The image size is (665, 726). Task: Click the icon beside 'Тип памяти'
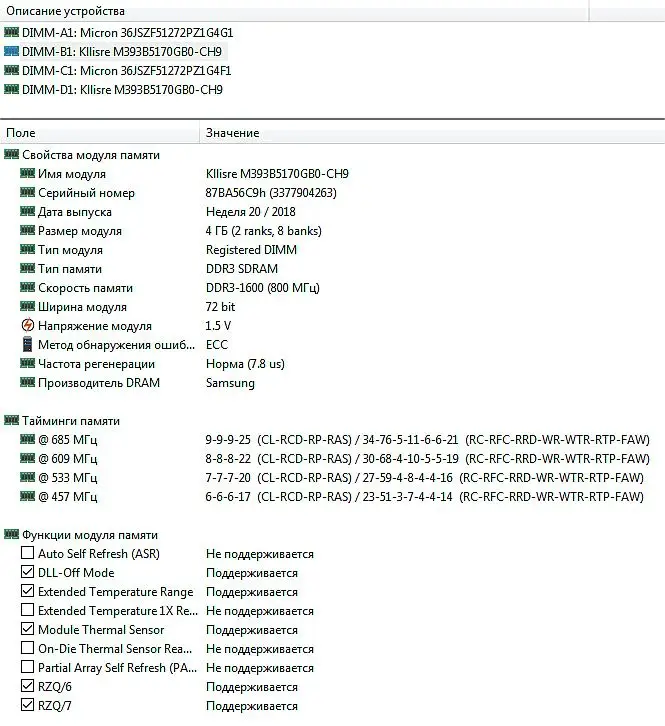click(x=27, y=269)
